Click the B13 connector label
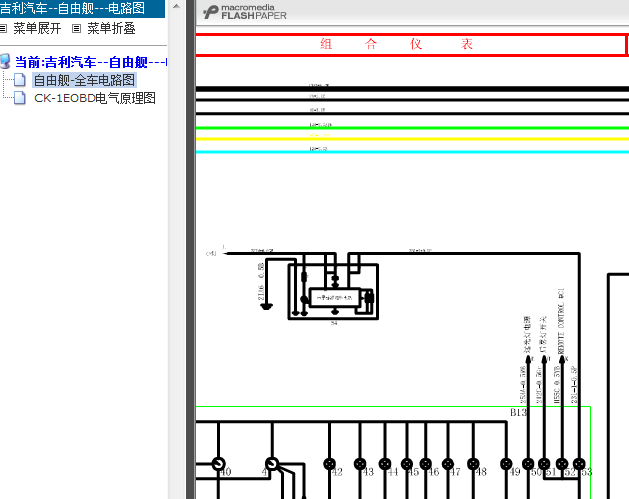Screen dimensions: 629x499 pyautogui.click(x=518, y=413)
